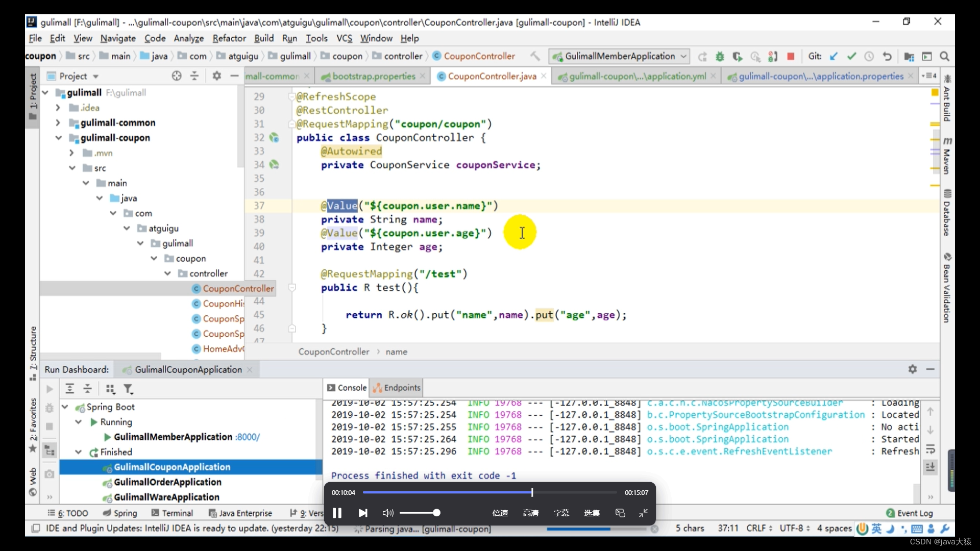The height and width of the screenshot is (551, 980).
Task: Click 倍速 playback speed button
Action: click(500, 513)
